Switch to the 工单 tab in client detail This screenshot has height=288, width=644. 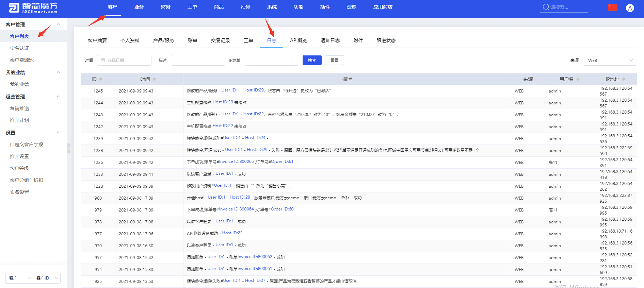click(x=248, y=40)
